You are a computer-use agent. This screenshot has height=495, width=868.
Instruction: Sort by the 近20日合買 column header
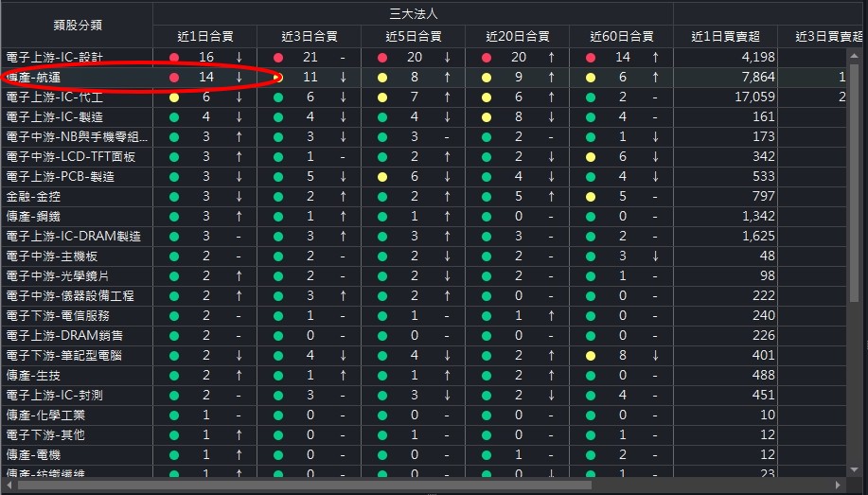(517, 37)
